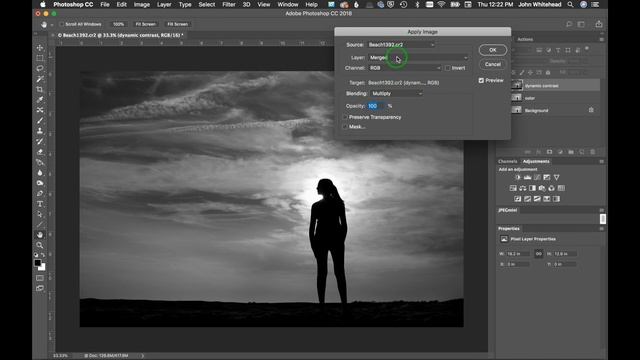
Task: Open the Select menu
Action: 207,4
